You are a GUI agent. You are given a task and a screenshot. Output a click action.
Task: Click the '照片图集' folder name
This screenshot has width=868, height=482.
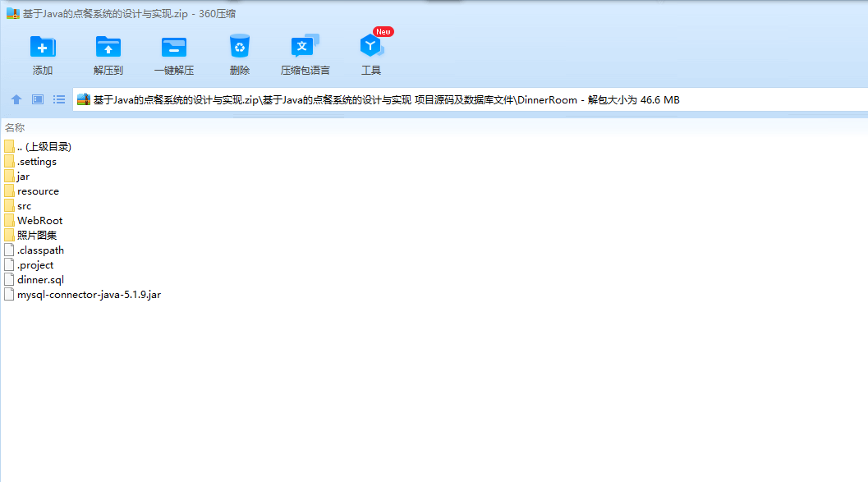pos(37,235)
